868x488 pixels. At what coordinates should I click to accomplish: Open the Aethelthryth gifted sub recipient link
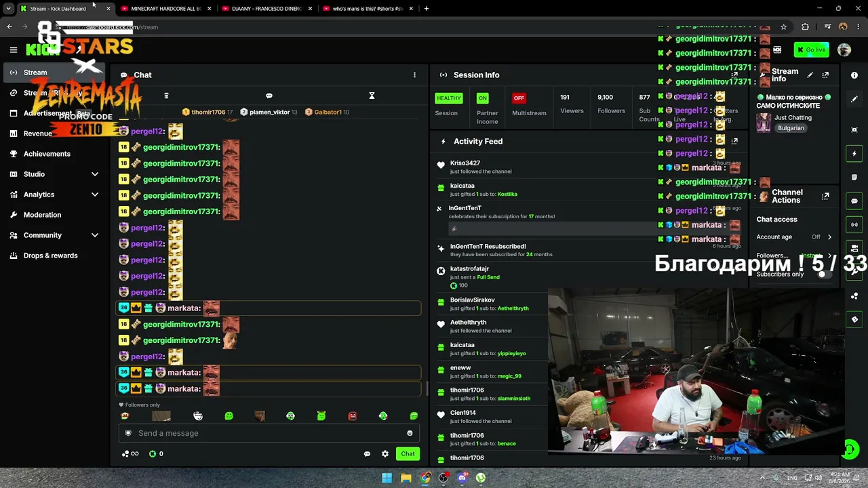pyautogui.click(x=513, y=308)
